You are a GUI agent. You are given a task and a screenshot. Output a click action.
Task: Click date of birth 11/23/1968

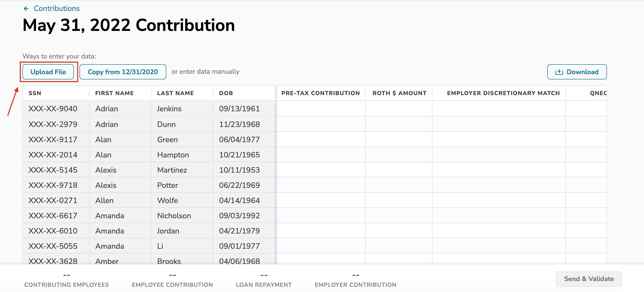(240, 124)
